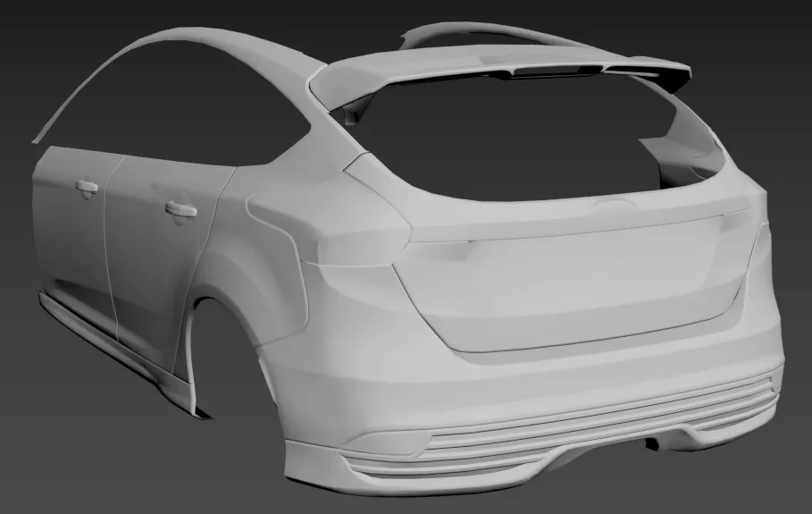Click the front door handle

tap(87, 187)
